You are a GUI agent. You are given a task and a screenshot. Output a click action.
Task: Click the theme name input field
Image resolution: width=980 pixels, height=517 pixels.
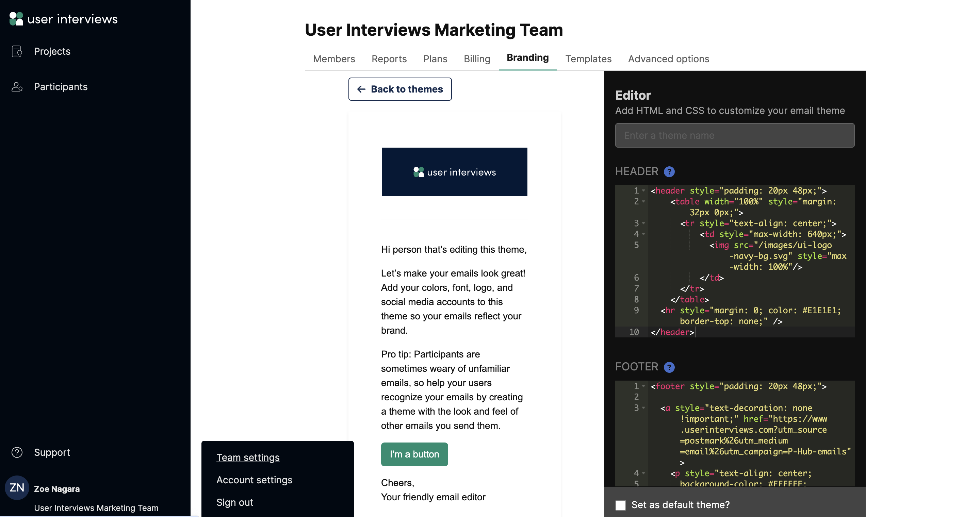pyautogui.click(x=734, y=135)
